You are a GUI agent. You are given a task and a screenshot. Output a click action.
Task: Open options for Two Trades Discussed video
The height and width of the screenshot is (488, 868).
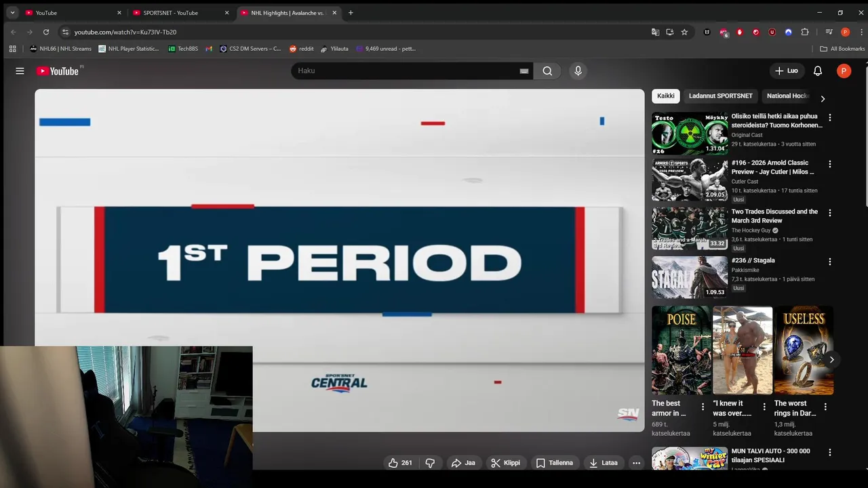click(829, 213)
